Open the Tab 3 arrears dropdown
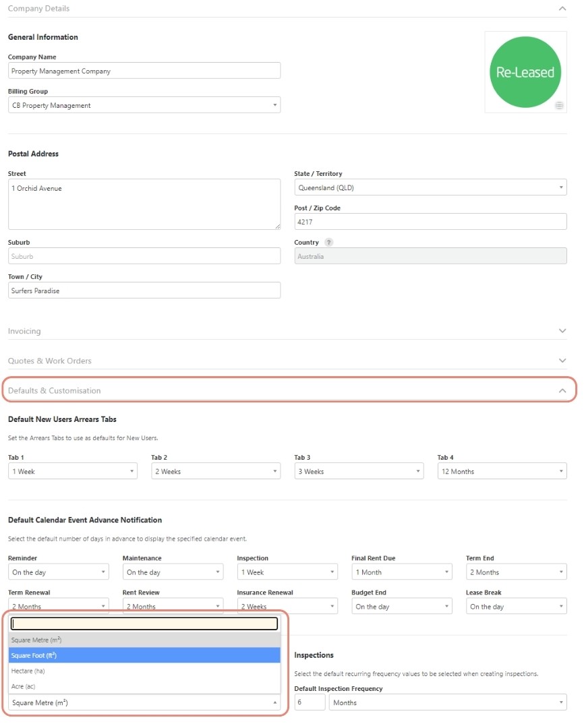This screenshot has width=584, height=728. pos(359,471)
